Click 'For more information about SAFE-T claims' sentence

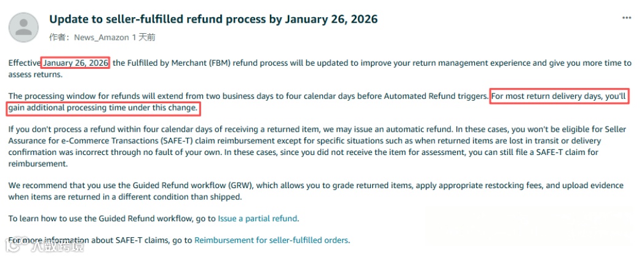100,240
